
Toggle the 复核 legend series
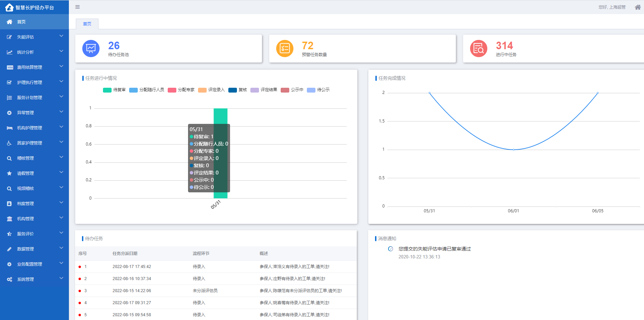click(x=238, y=90)
